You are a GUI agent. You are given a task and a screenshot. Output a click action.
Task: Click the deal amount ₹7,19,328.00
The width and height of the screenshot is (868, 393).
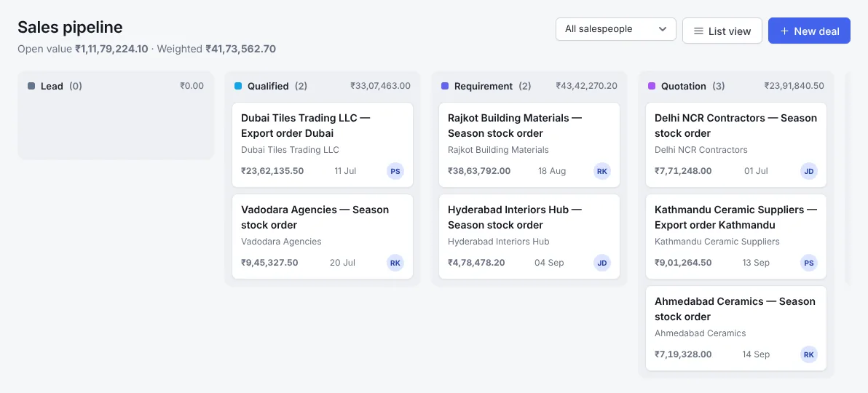click(683, 355)
